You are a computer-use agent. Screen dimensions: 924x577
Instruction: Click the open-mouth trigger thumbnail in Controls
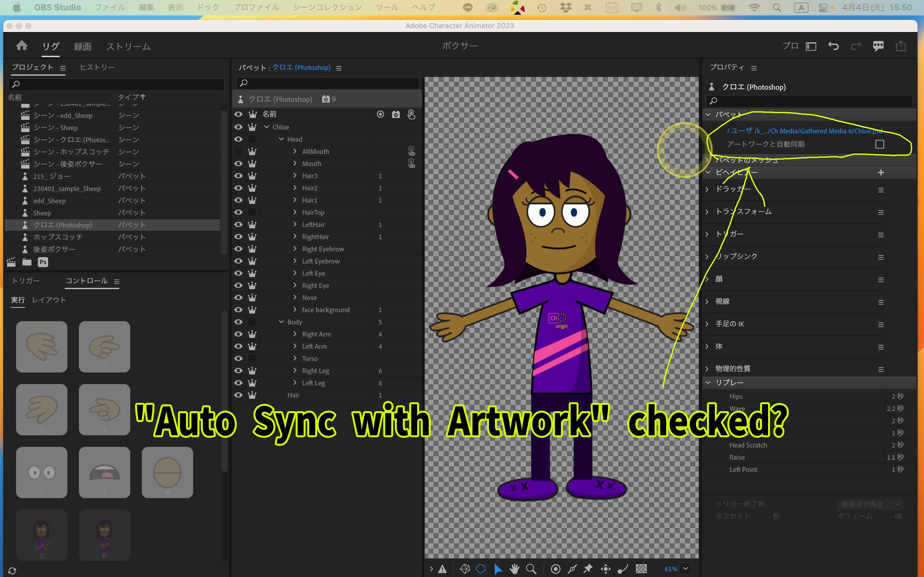104,472
